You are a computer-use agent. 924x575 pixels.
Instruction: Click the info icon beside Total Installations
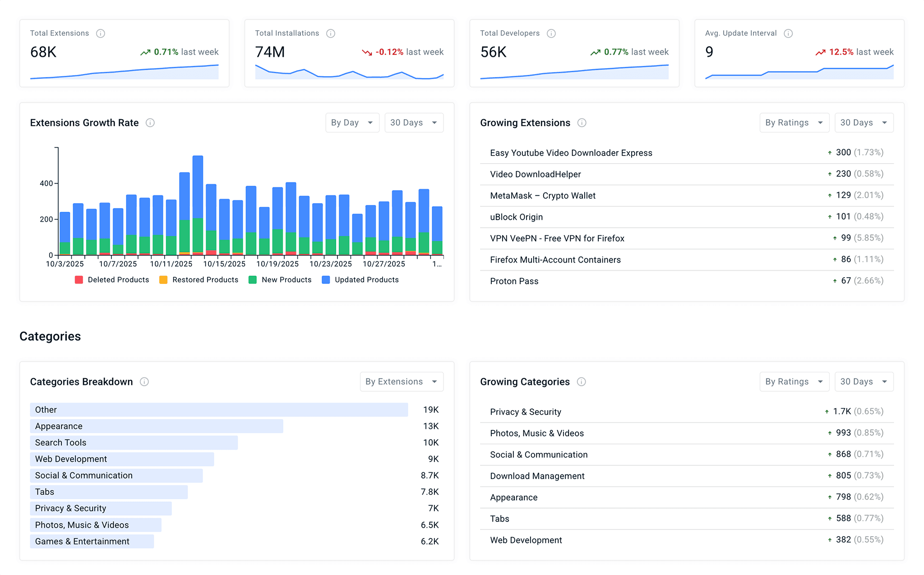[331, 33]
